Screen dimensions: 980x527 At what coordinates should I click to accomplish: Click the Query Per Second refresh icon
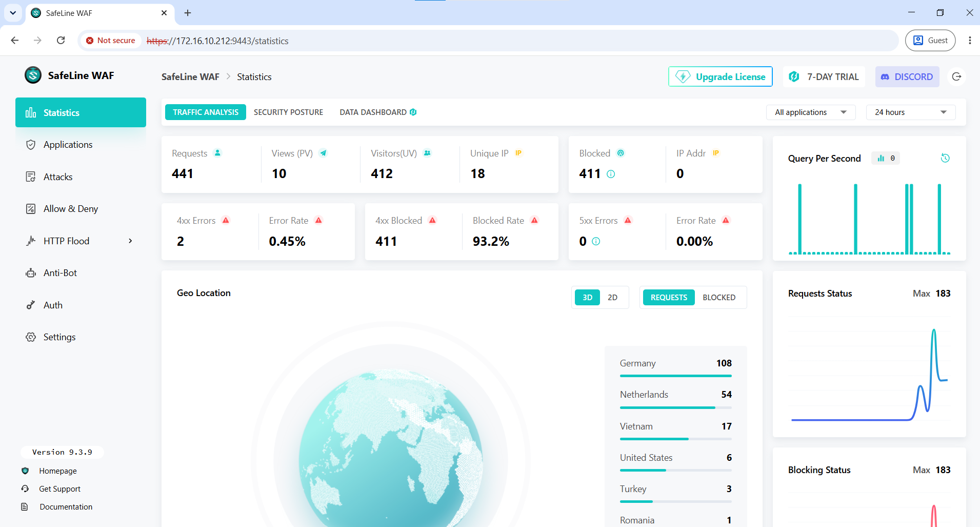pos(945,158)
